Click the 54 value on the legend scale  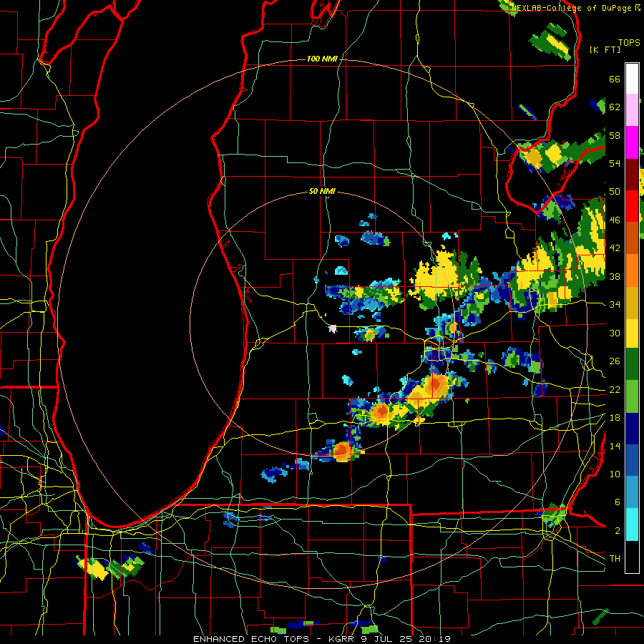pos(615,163)
